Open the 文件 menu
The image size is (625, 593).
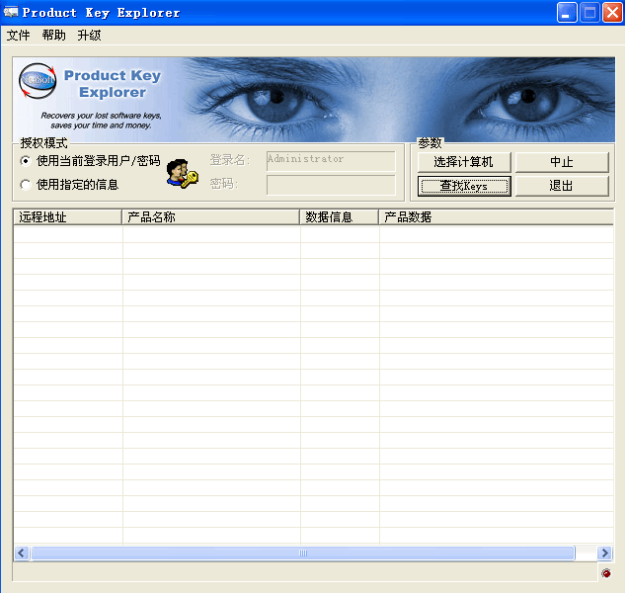click(19, 36)
